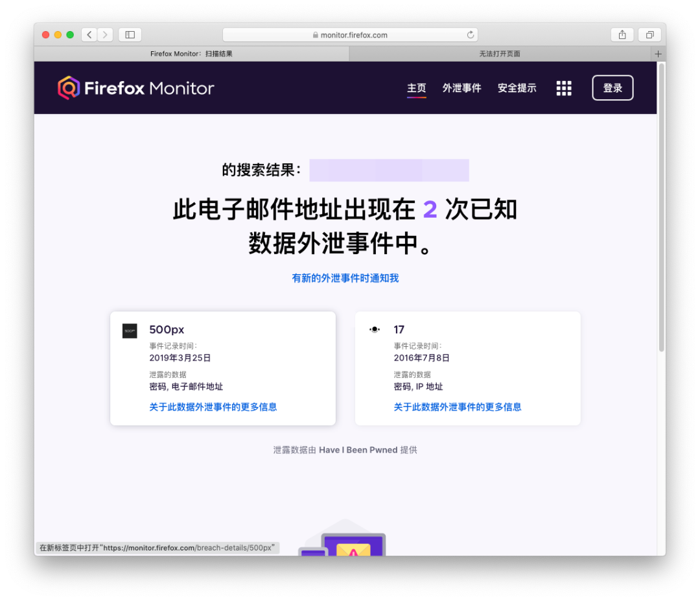Viewport: 700px width, 601px height.
Task: Click the monitor.firefox.com address bar
Action: 350,35
